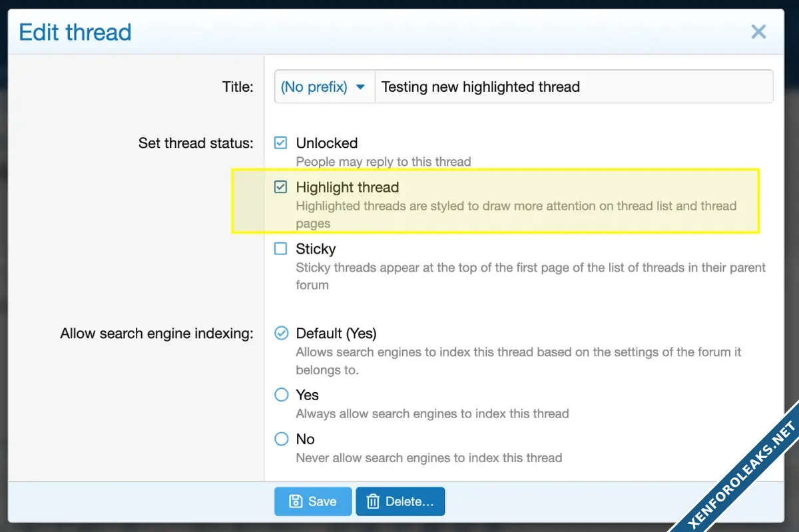The height and width of the screenshot is (532, 799).
Task: Click the prefix dropdown caret arrow
Action: click(361, 87)
